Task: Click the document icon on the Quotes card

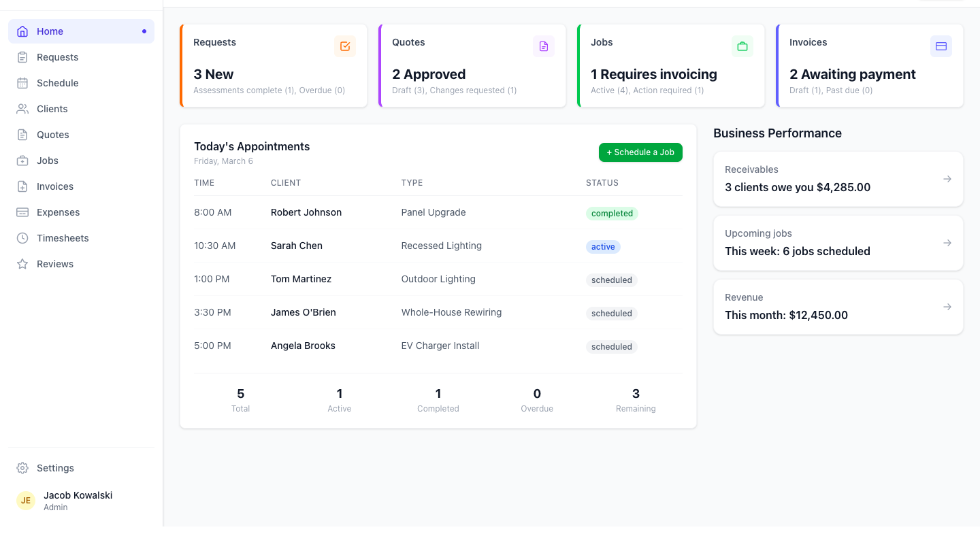Action: (544, 46)
